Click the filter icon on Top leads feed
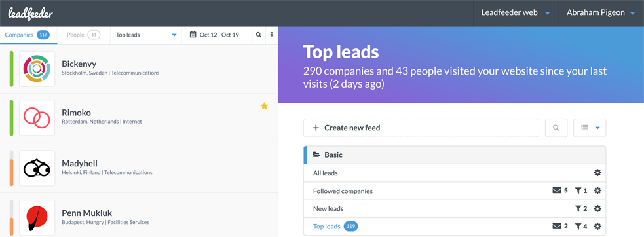Image resolution: width=644 pixels, height=237 pixels. 578,226
